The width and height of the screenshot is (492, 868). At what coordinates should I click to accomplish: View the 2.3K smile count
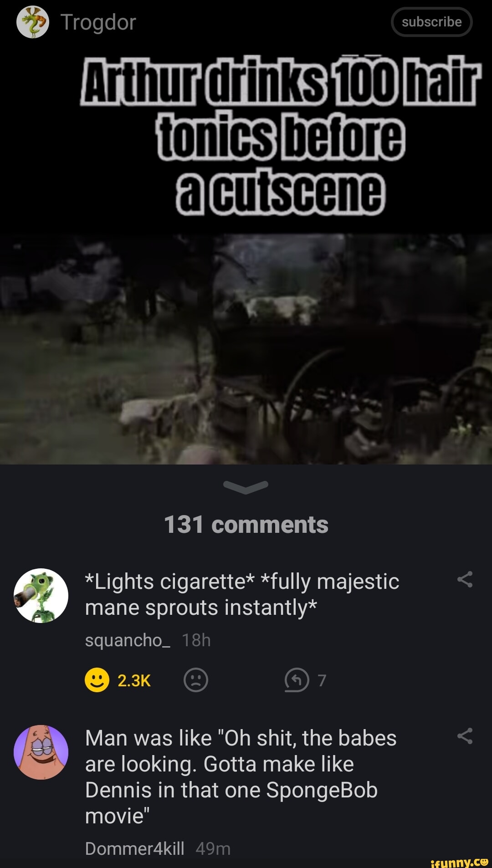tap(134, 680)
